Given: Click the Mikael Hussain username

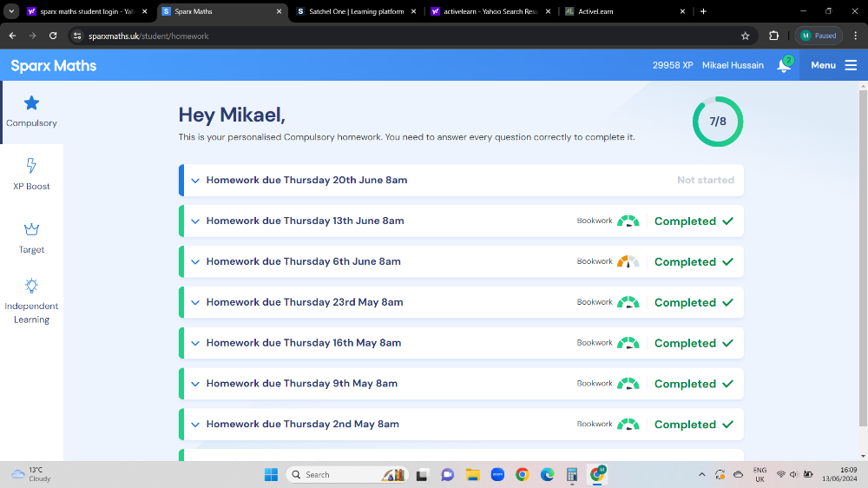Looking at the screenshot, I should pos(733,66).
